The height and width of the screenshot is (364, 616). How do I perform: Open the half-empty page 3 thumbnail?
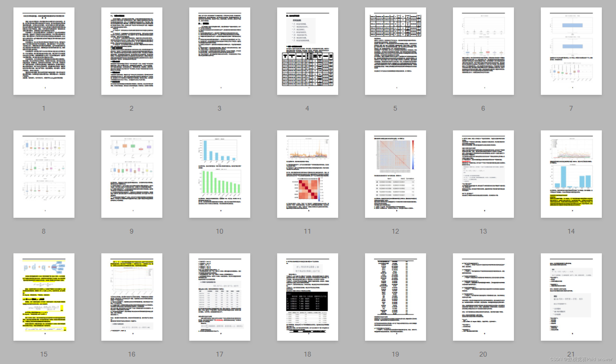(220, 51)
